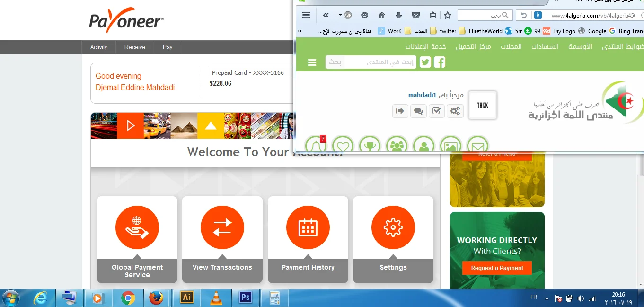The height and width of the screenshot is (307, 644).
Task: Open Payoneer Settings gear icon
Action: point(393,227)
